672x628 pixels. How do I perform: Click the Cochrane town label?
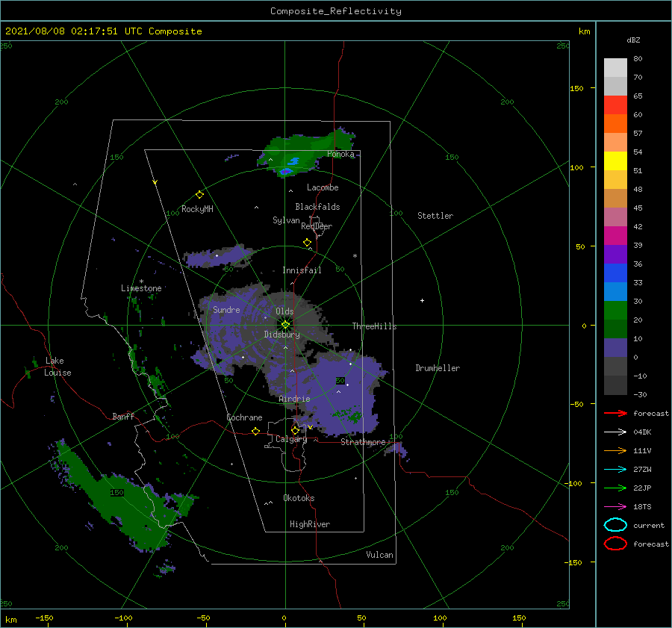click(x=244, y=417)
